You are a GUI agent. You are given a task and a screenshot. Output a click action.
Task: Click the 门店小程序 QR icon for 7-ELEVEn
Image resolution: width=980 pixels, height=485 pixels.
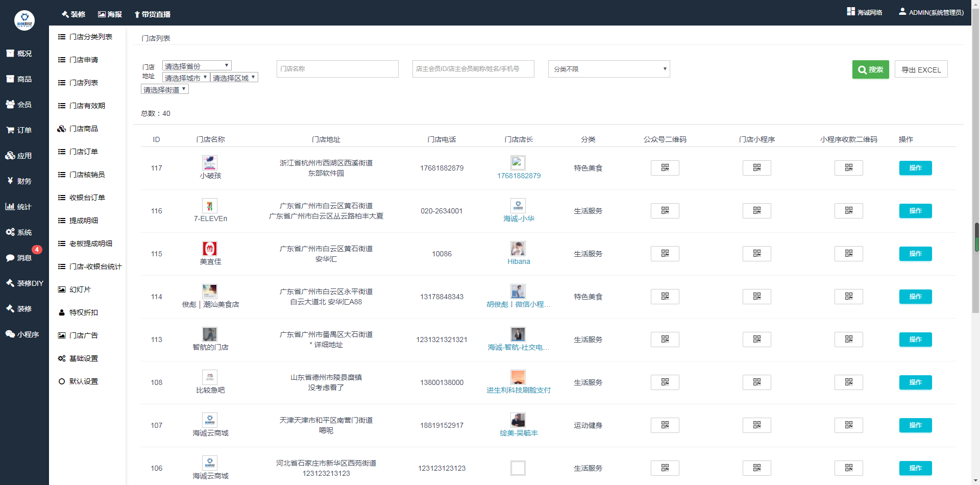tap(756, 211)
